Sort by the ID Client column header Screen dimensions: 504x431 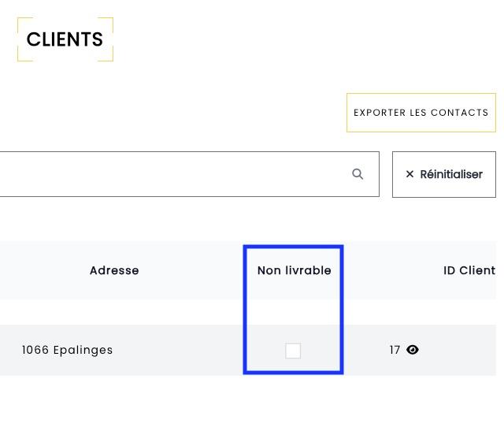pyautogui.click(x=469, y=270)
